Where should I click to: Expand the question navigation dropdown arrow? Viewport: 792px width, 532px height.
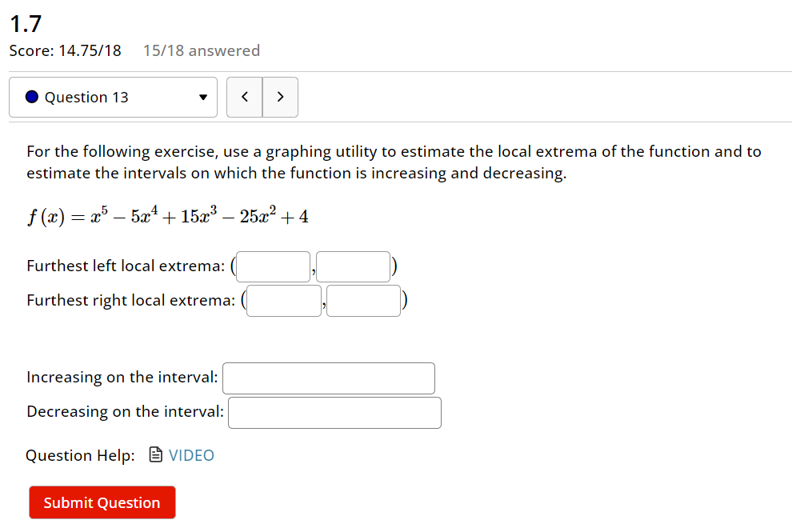coord(203,97)
